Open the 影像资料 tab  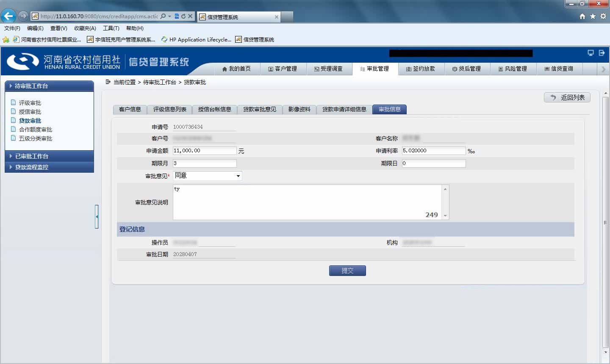click(299, 110)
